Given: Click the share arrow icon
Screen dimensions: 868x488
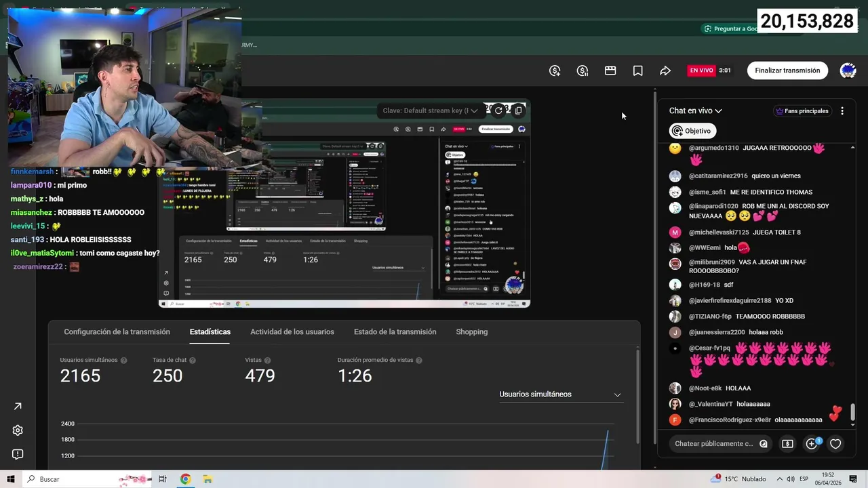Looking at the screenshot, I should tap(665, 70).
